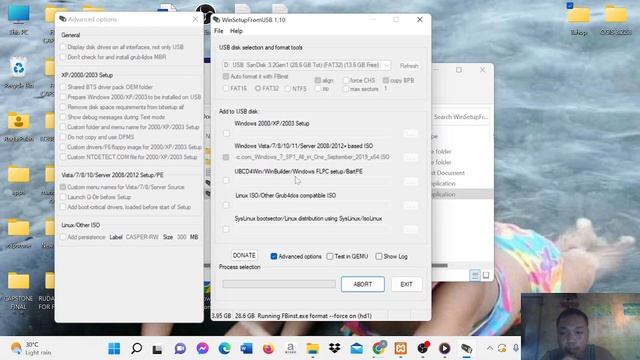
Task: Enable Display disk drives on all interfaces
Action: (x=63, y=47)
